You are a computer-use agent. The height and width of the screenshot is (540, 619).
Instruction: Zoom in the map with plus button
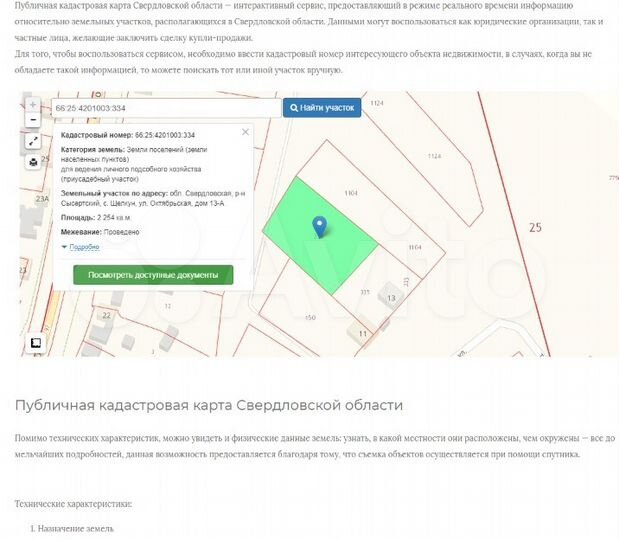(33, 105)
